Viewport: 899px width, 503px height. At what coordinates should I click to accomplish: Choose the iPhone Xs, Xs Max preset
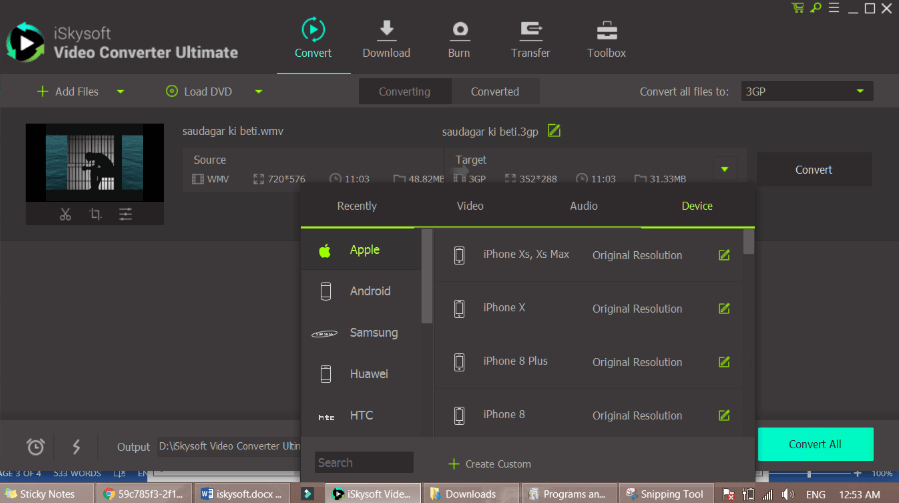pos(589,255)
